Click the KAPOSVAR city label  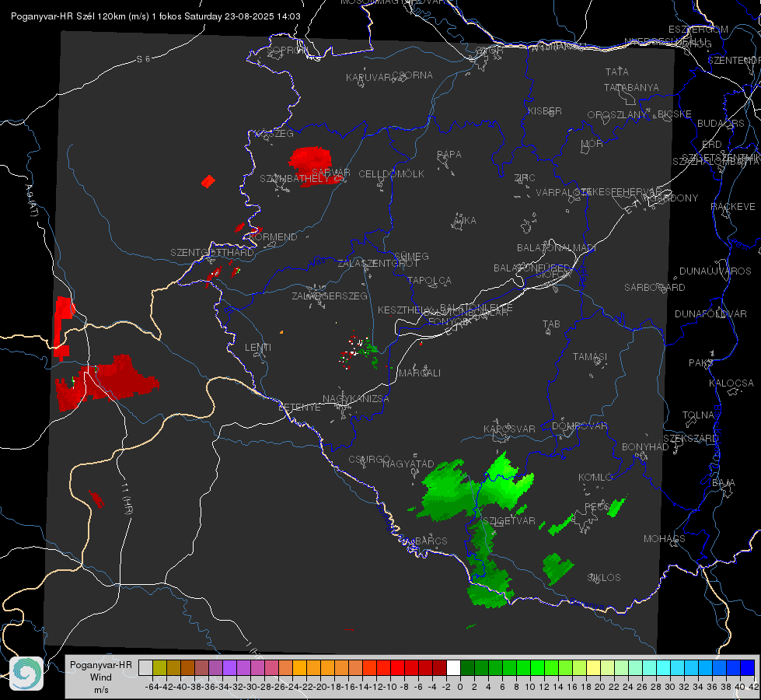click(509, 429)
